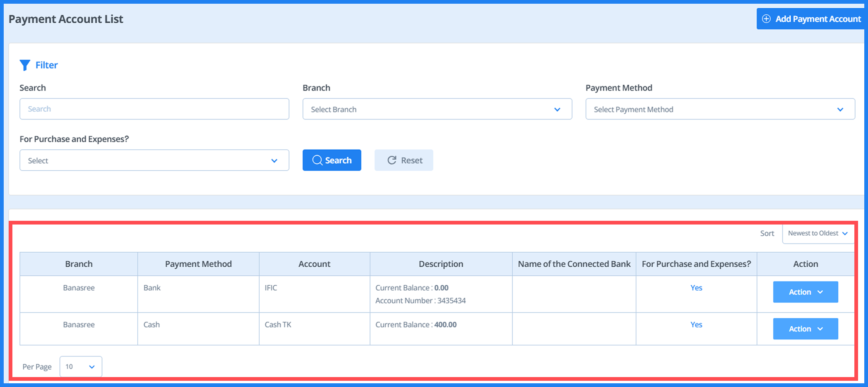This screenshot has width=868, height=387.
Task: Open the Select Branch dropdown
Action: [x=437, y=109]
